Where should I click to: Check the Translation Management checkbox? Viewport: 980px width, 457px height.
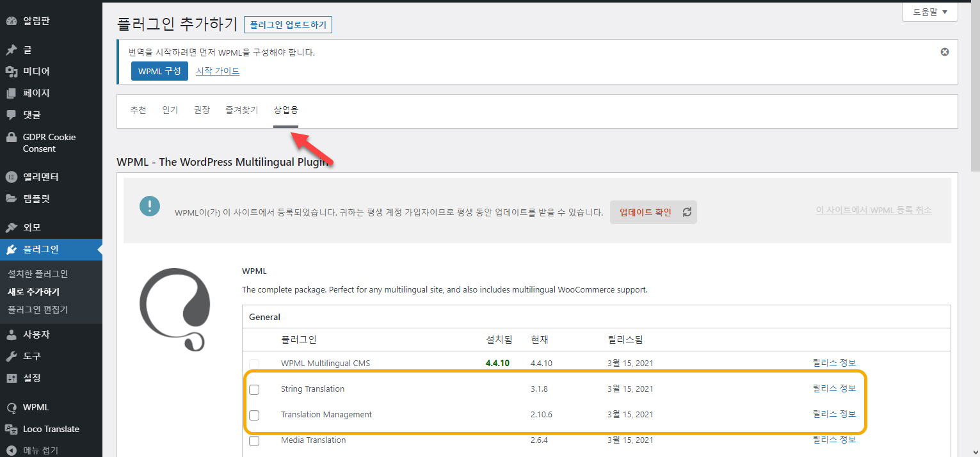click(254, 415)
